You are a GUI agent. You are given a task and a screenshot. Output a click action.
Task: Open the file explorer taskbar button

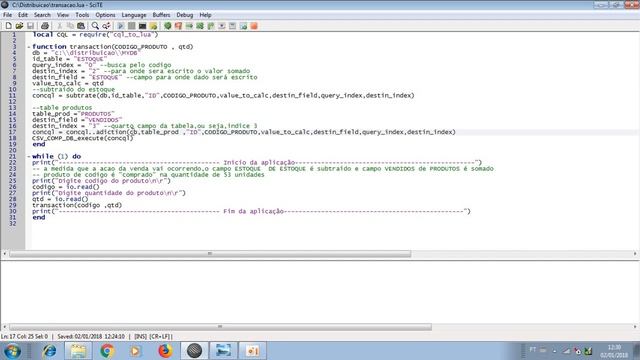click(78, 351)
